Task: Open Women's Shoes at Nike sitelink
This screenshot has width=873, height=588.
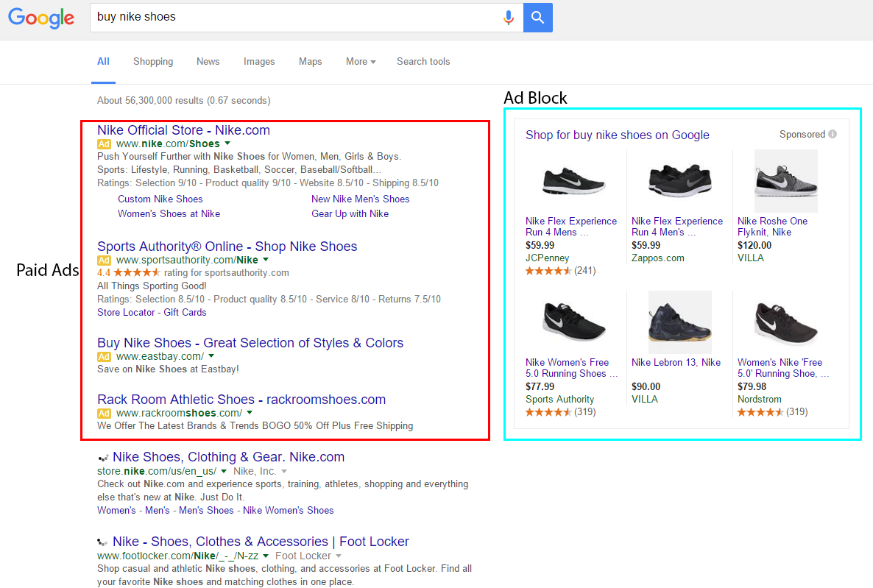Action: [x=169, y=214]
